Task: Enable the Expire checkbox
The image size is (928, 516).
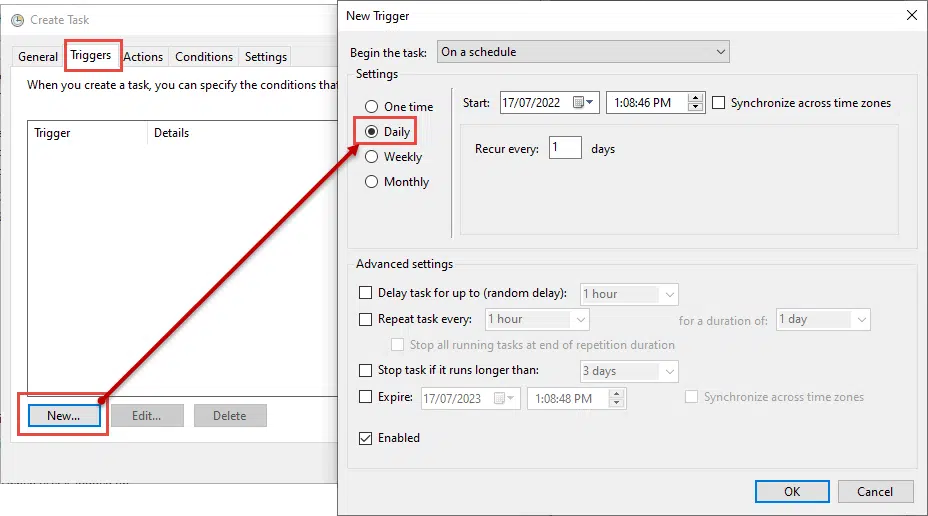Action: (366, 396)
